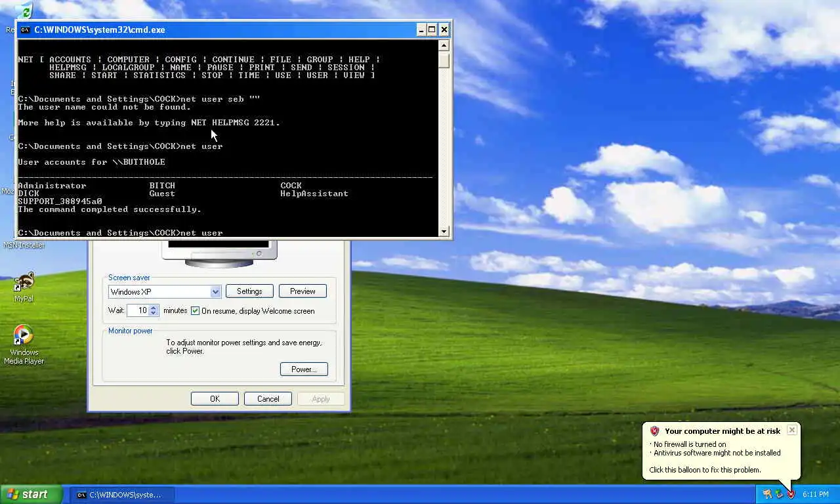This screenshot has width=840, height=504.
Task: Click the cmd.exe title bar system icon
Action: (25, 30)
